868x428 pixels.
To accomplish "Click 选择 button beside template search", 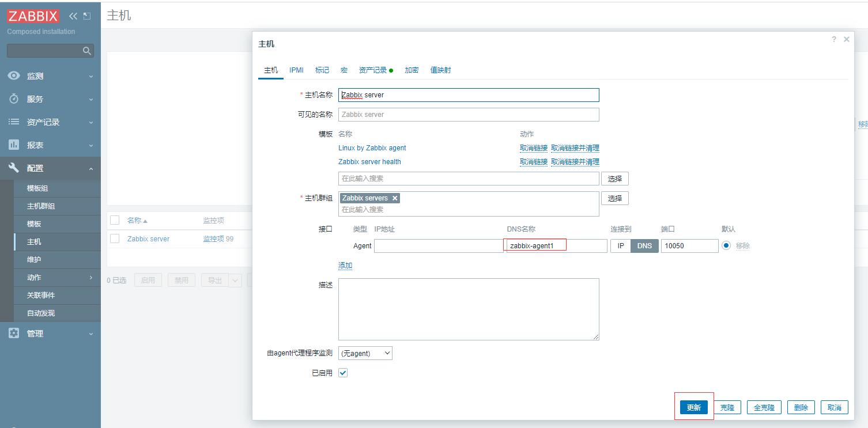I will coord(615,179).
